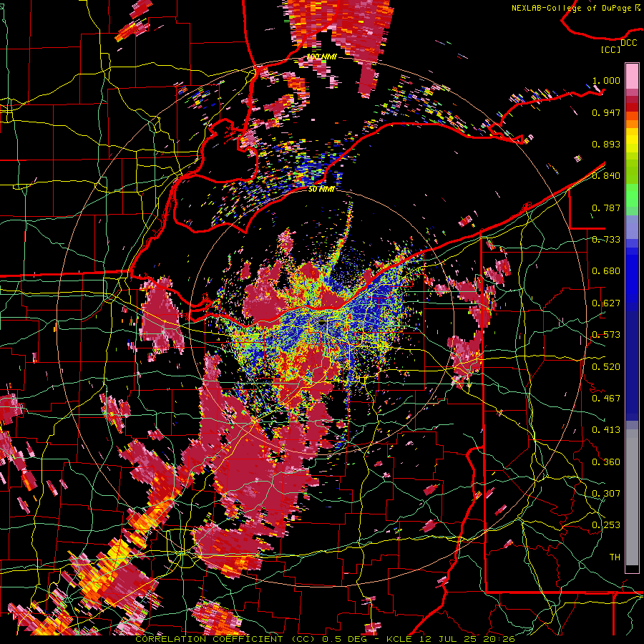The height and width of the screenshot is (644, 644).
Task: Pick the gray band of the color scale
Action: coord(632,497)
